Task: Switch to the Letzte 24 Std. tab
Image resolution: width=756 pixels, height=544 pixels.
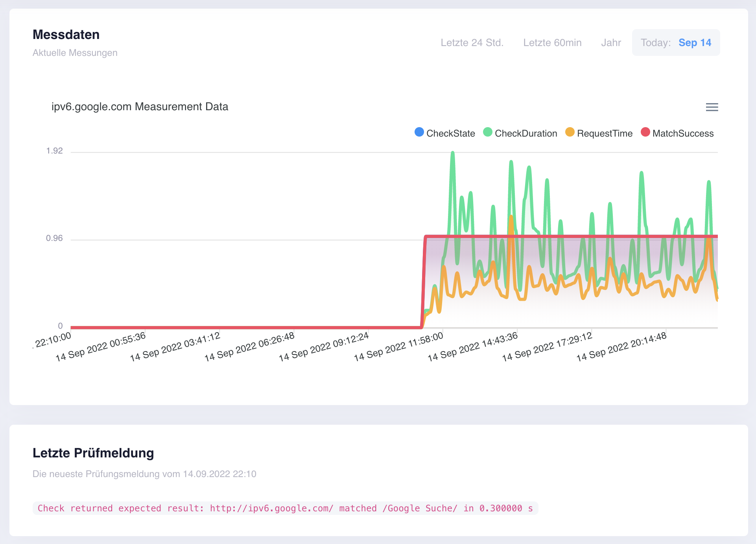Action: pos(472,43)
